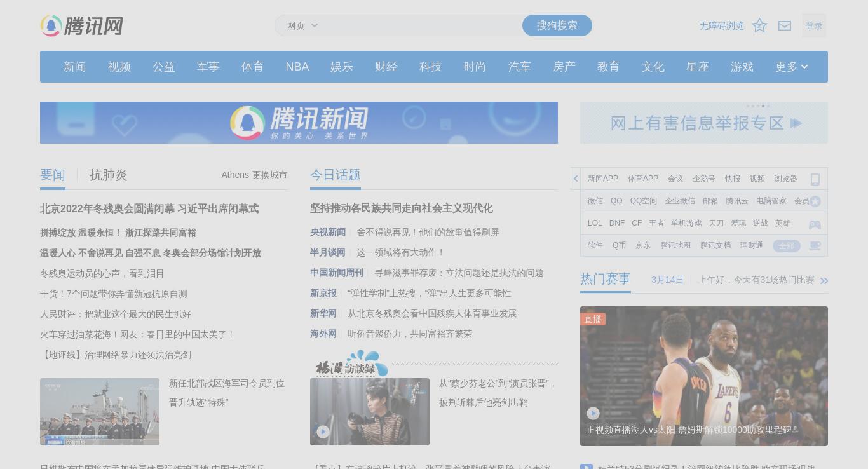Click the 杨澜访谈录 logo
Viewport: 868px width, 469px height.
point(351,364)
